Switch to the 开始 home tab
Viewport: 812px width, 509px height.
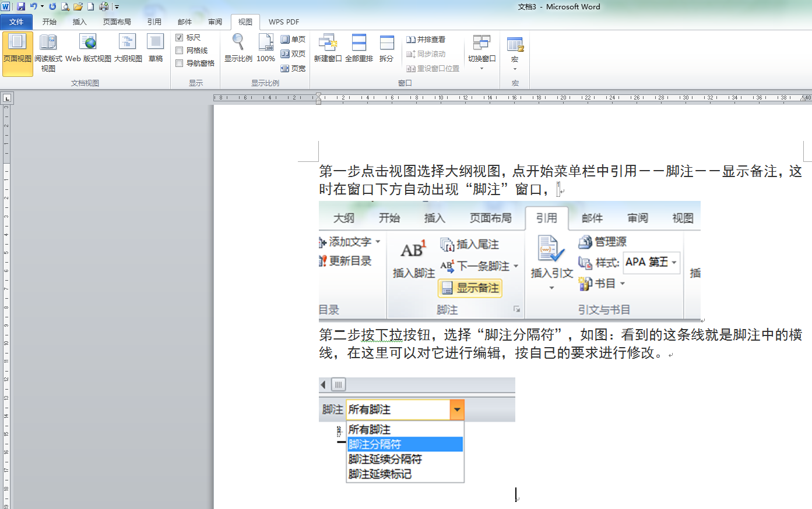coord(49,22)
